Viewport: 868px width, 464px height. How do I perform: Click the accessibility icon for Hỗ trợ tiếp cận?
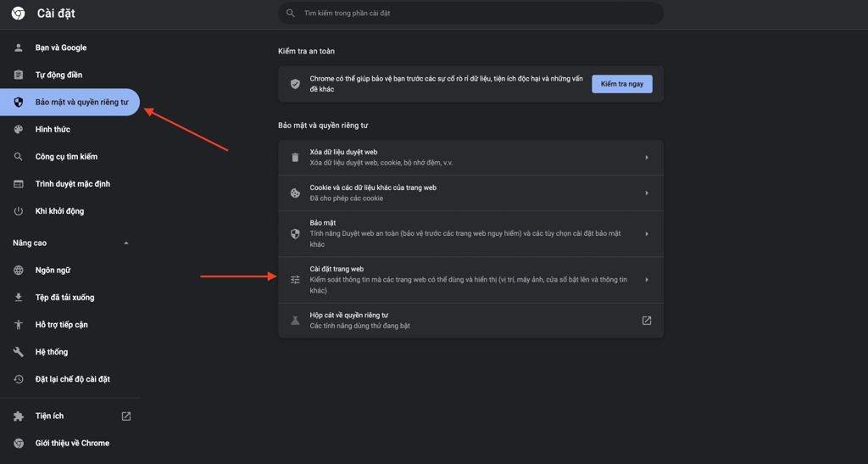(x=19, y=325)
